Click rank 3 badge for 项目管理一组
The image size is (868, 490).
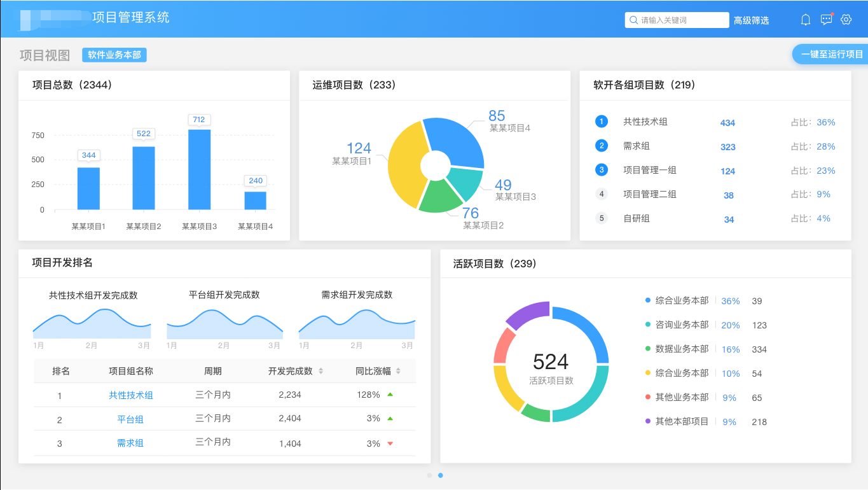coord(602,170)
